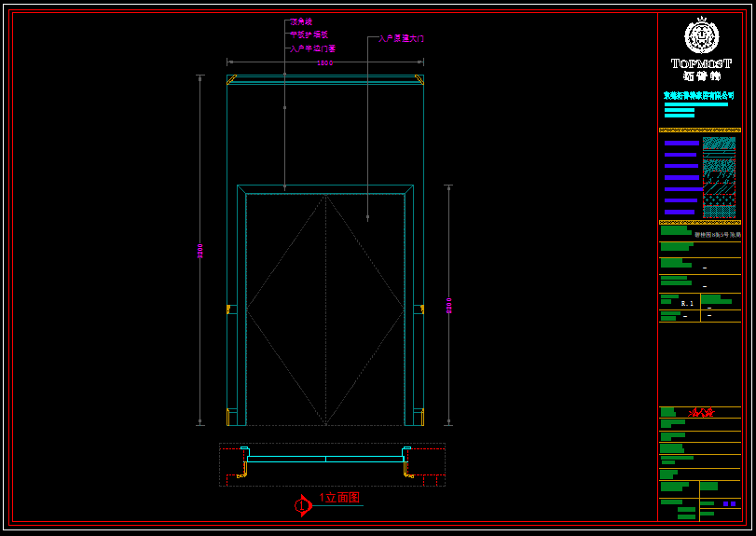Click the cyan company name line in title block
Screen dimensions: 756x536
click(698, 95)
